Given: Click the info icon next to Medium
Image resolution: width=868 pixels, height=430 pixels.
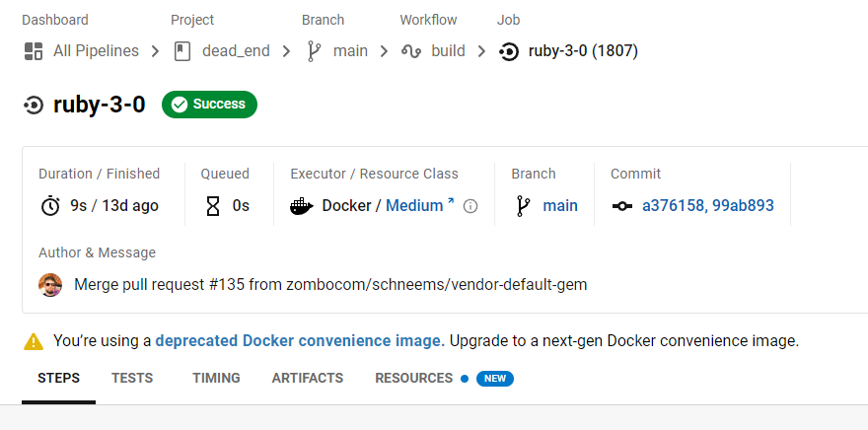Looking at the screenshot, I should [x=470, y=206].
